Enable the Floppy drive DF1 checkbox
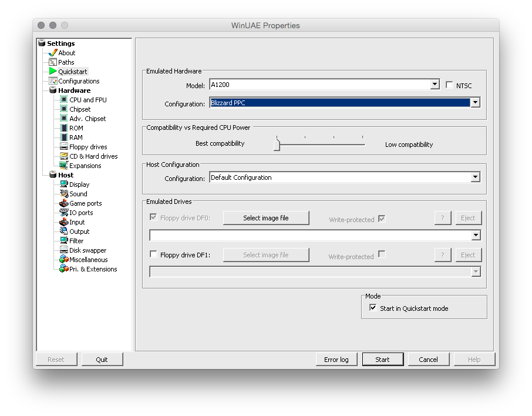 [153, 254]
